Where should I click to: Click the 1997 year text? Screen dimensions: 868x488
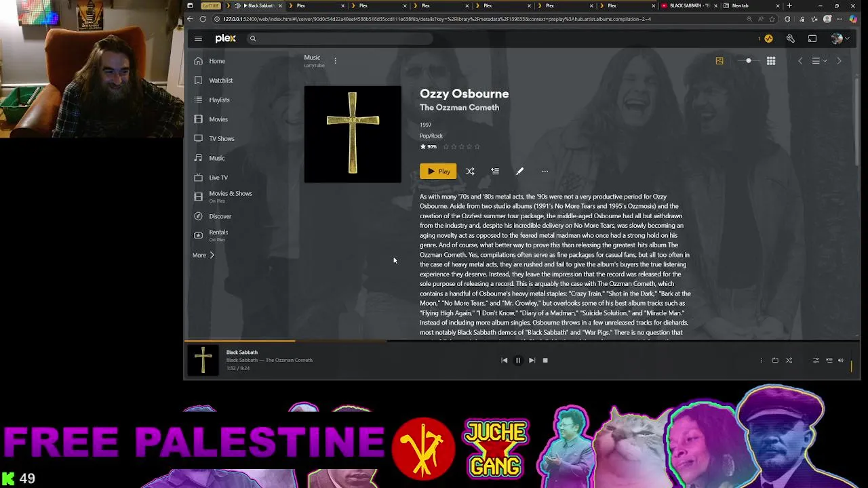pyautogui.click(x=425, y=125)
